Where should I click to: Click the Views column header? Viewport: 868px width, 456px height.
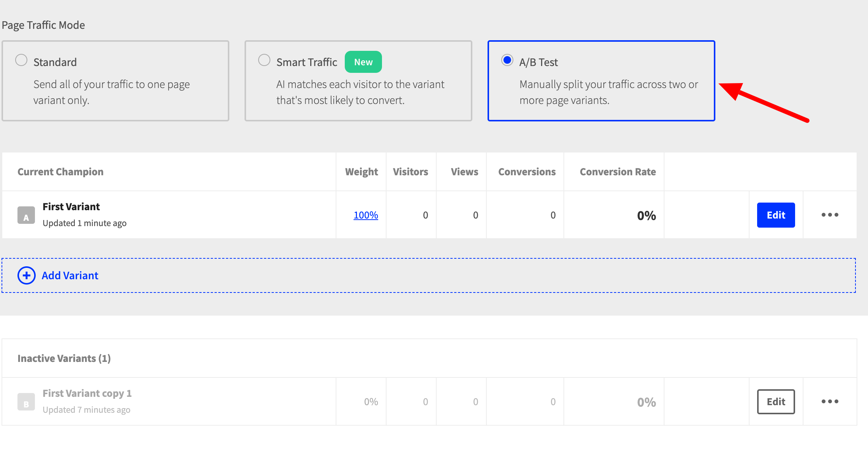click(464, 172)
